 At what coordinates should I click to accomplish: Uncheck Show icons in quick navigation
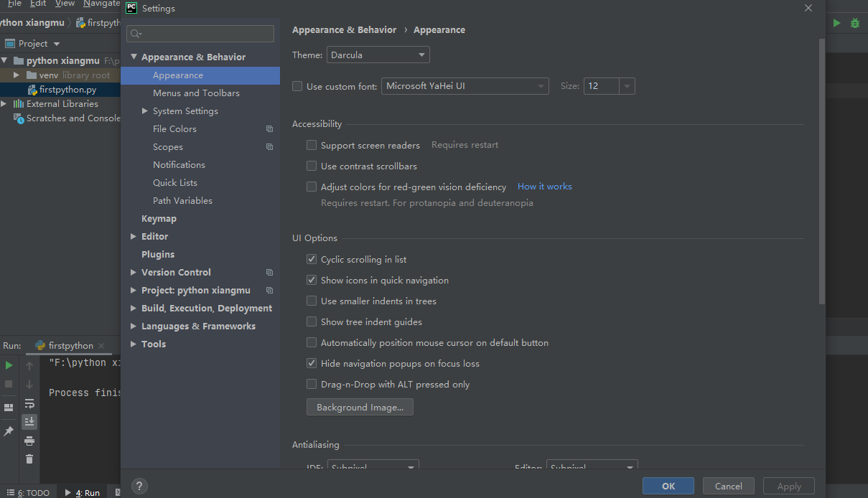click(312, 280)
